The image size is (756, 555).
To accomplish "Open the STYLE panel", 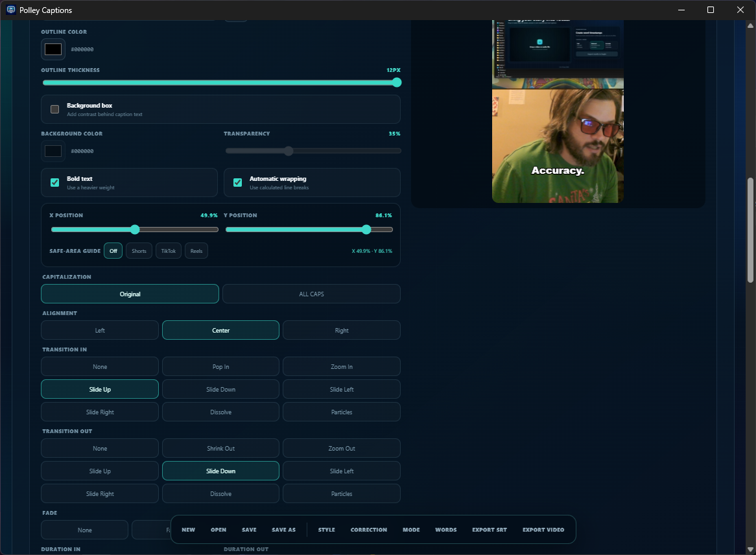I will pyautogui.click(x=326, y=530).
